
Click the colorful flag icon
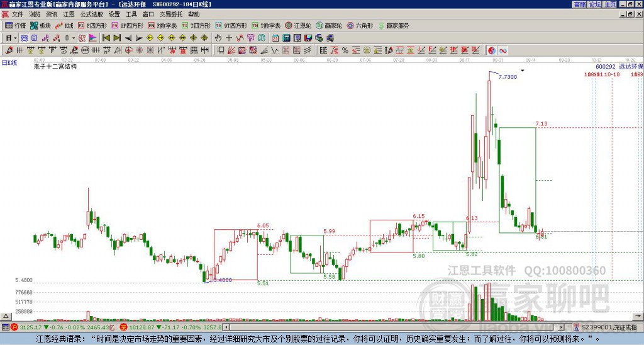(x=93, y=38)
